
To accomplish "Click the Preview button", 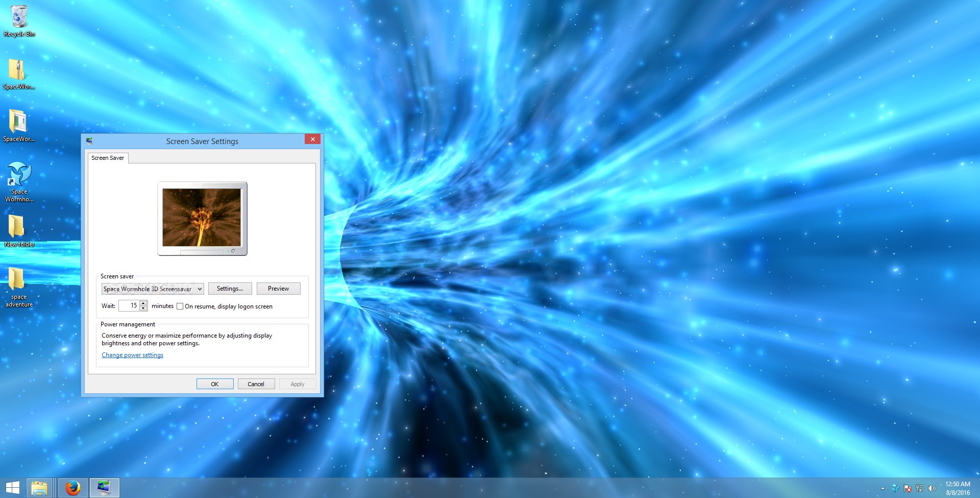I will [278, 289].
